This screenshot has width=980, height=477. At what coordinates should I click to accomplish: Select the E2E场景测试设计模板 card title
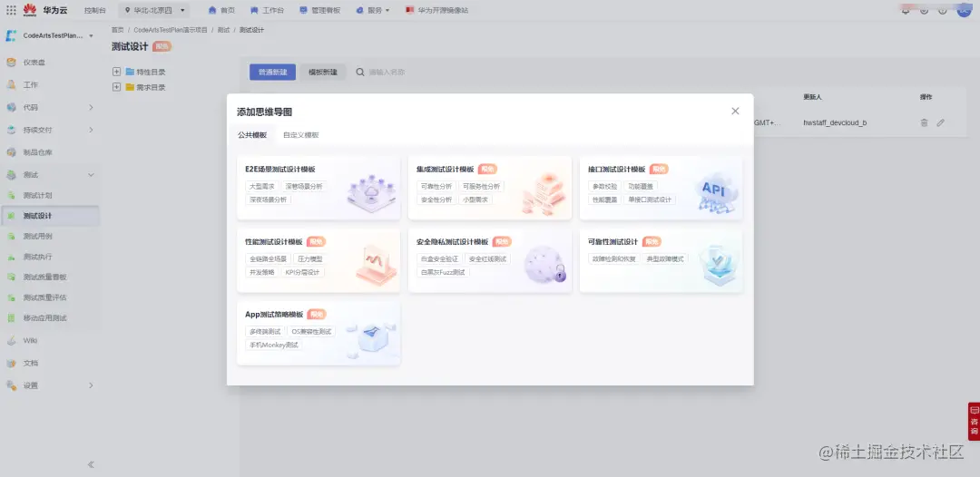280,170
